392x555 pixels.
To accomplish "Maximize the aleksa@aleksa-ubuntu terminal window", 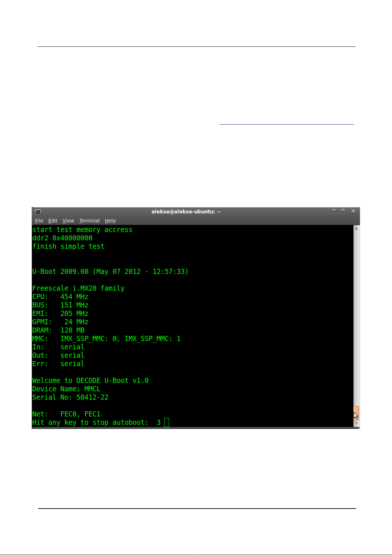I will click(343, 210).
